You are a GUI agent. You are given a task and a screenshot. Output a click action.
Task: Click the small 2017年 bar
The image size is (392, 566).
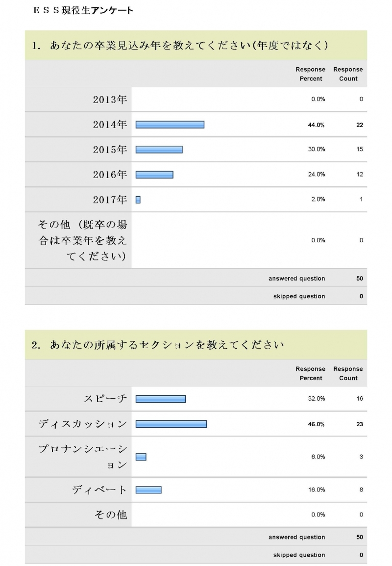(x=138, y=200)
